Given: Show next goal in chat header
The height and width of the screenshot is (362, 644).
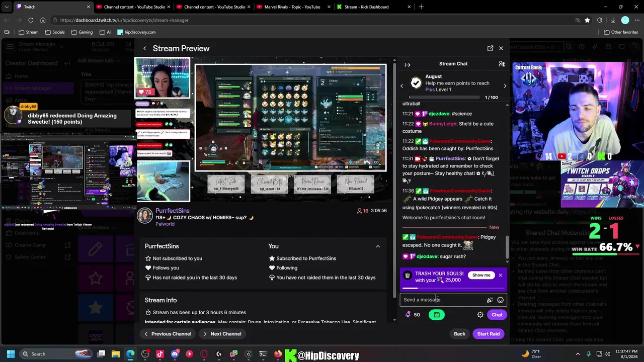Looking at the screenshot, I should pyautogui.click(x=505, y=86).
